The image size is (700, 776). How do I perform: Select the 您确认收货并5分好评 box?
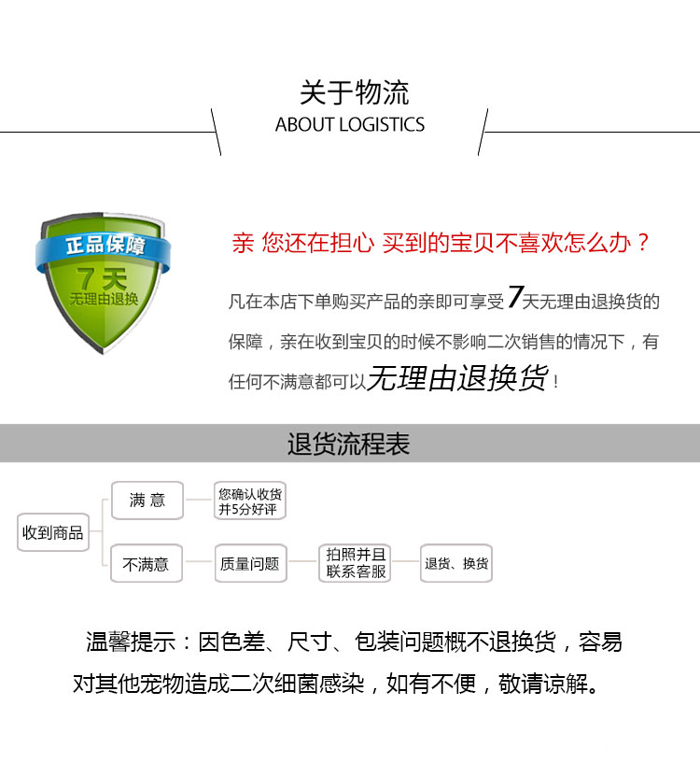[x=250, y=501]
